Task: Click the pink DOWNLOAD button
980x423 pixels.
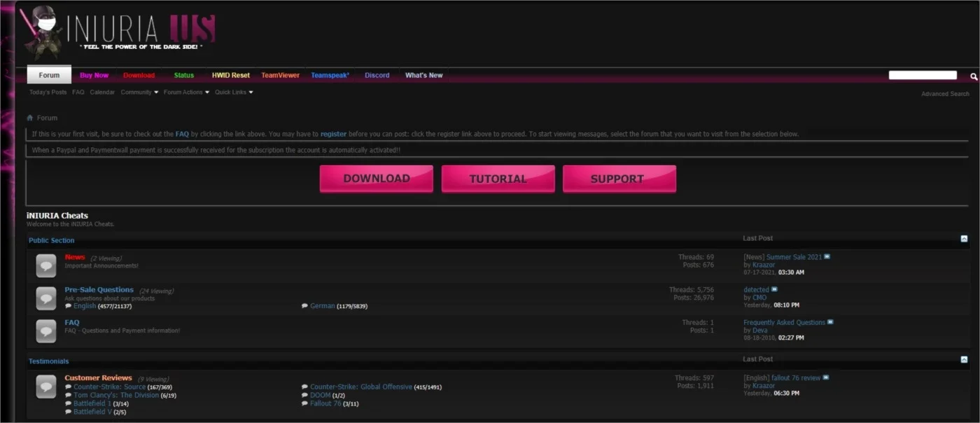Action: point(377,179)
